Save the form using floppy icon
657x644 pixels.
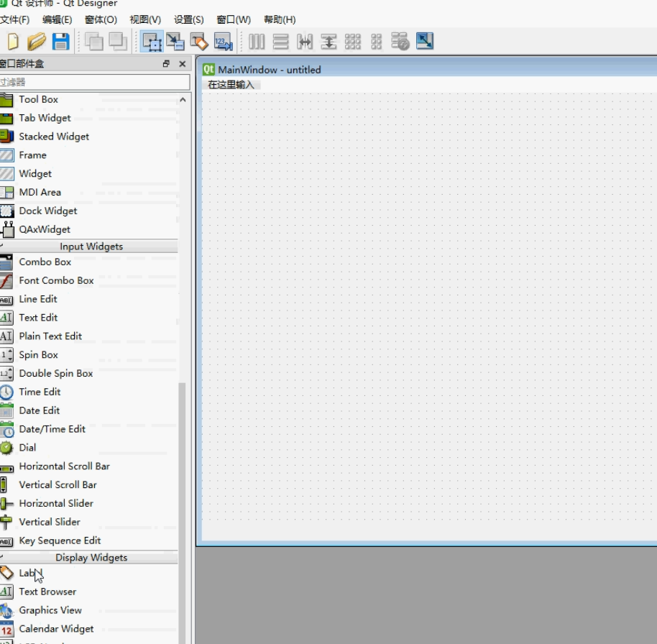tap(61, 42)
